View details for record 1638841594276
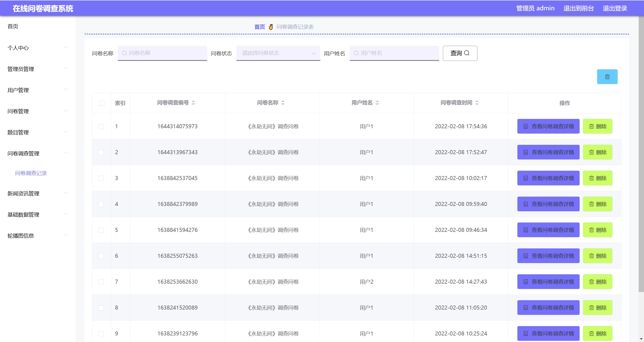The width and height of the screenshot is (644, 342). (x=548, y=230)
